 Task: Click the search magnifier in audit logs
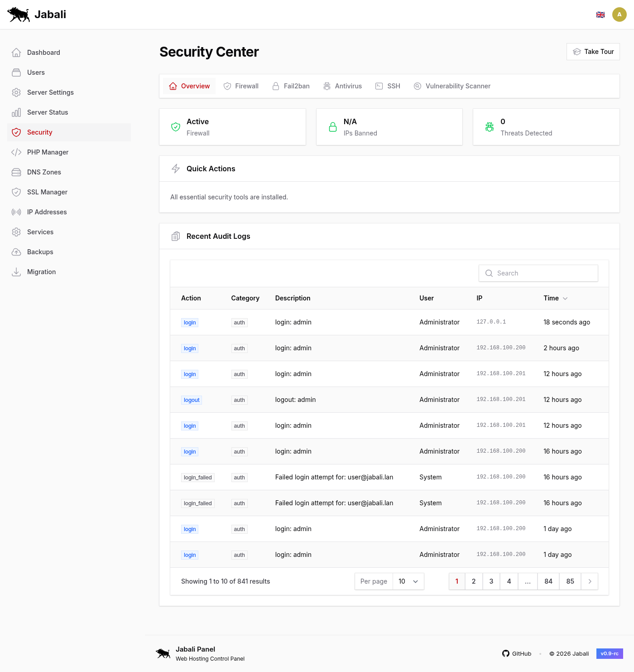489,273
